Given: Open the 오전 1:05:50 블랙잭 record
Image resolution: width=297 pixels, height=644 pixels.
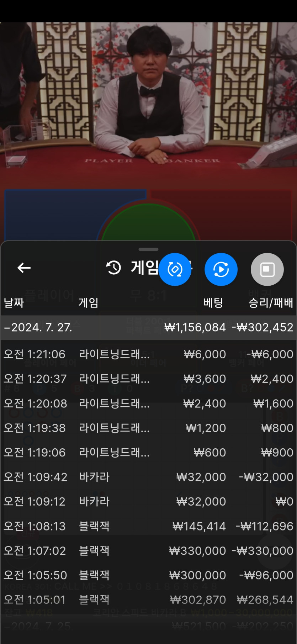Looking at the screenshot, I should (148, 575).
